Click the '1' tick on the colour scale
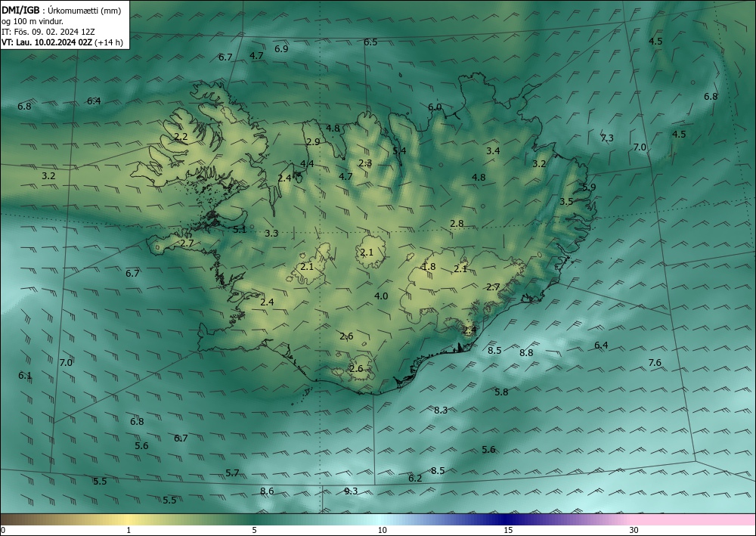Viewport: 756px width, 536px height. coord(129,530)
